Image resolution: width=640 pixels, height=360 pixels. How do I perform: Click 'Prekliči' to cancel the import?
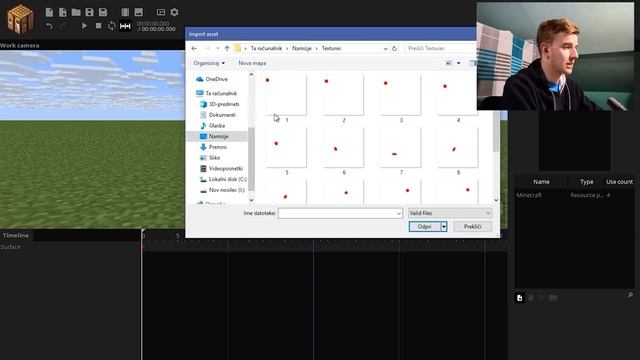[x=472, y=227]
